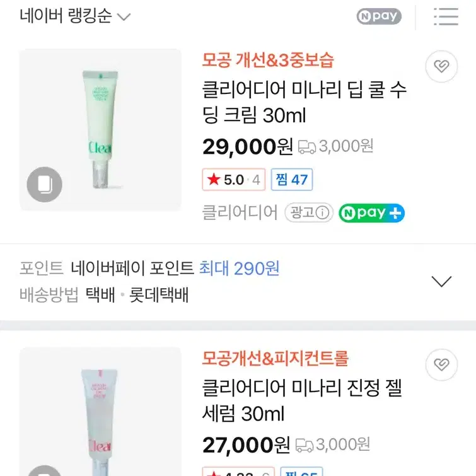476x476 pixels.
Task: Click the 찜 47 badge
Action: 292,180
